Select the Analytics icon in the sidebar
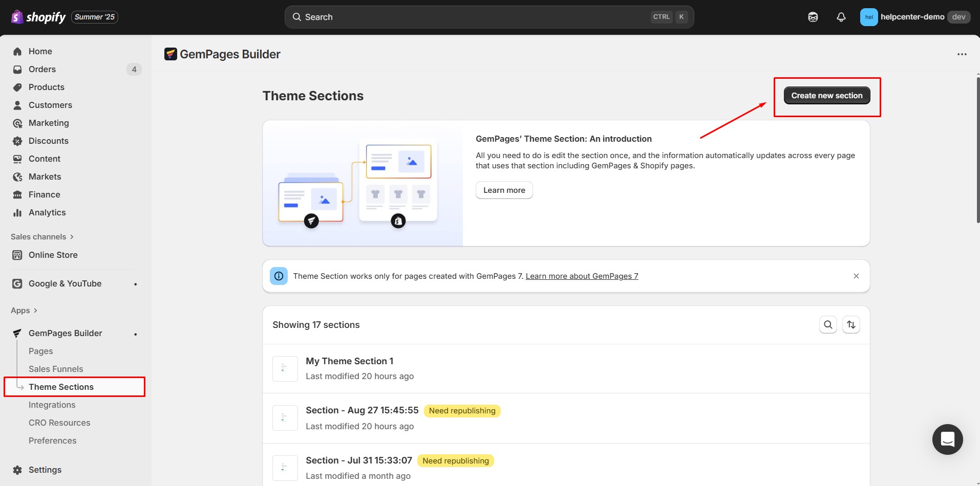Image resolution: width=980 pixels, height=486 pixels. pos(17,212)
